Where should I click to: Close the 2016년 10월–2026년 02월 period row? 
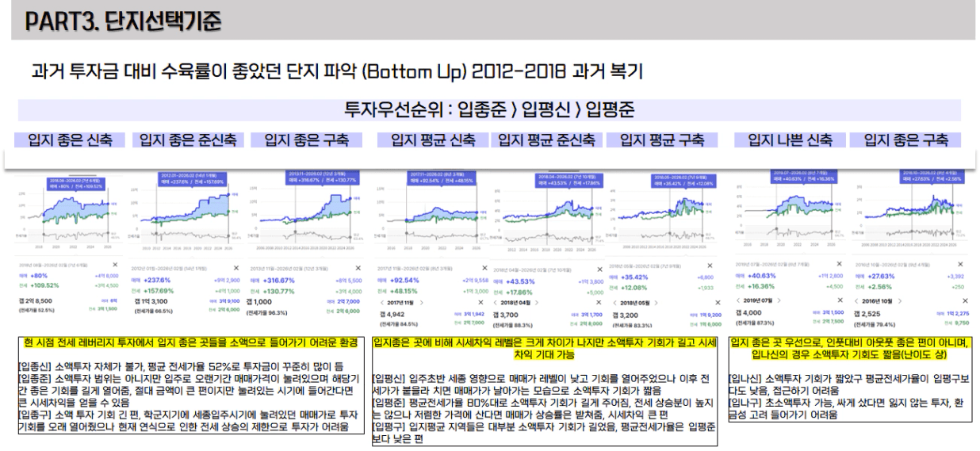click(960, 264)
